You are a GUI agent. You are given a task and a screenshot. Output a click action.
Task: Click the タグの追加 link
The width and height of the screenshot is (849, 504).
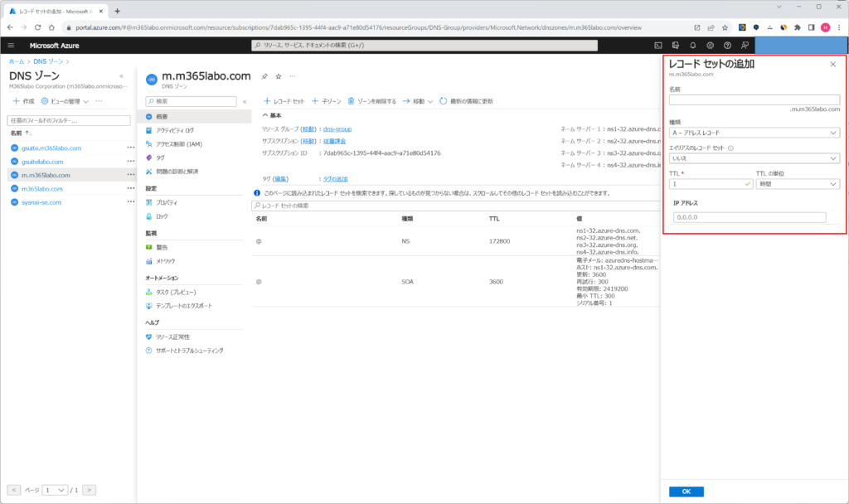click(x=336, y=179)
